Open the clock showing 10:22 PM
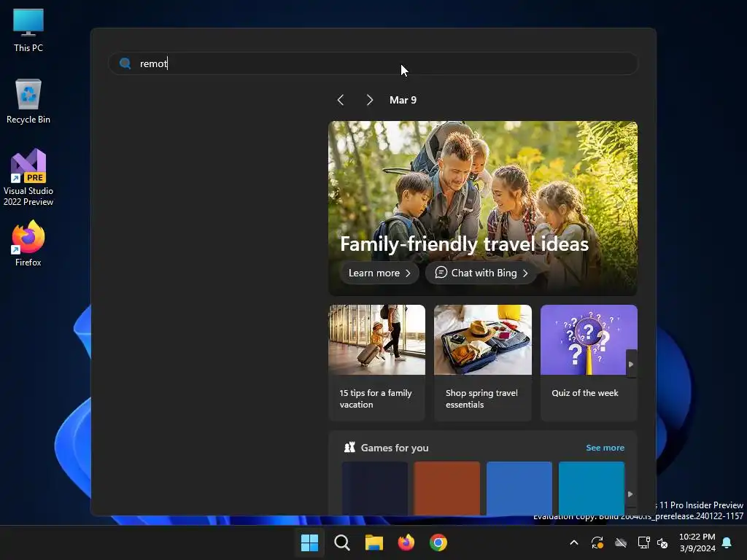This screenshot has width=747, height=560. 697,542
